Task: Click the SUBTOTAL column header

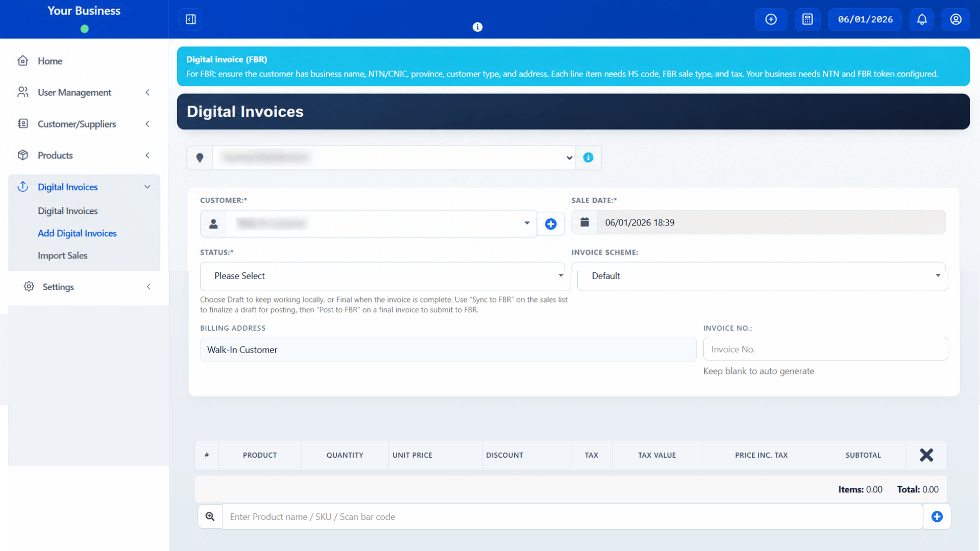Action: (863, 455)
